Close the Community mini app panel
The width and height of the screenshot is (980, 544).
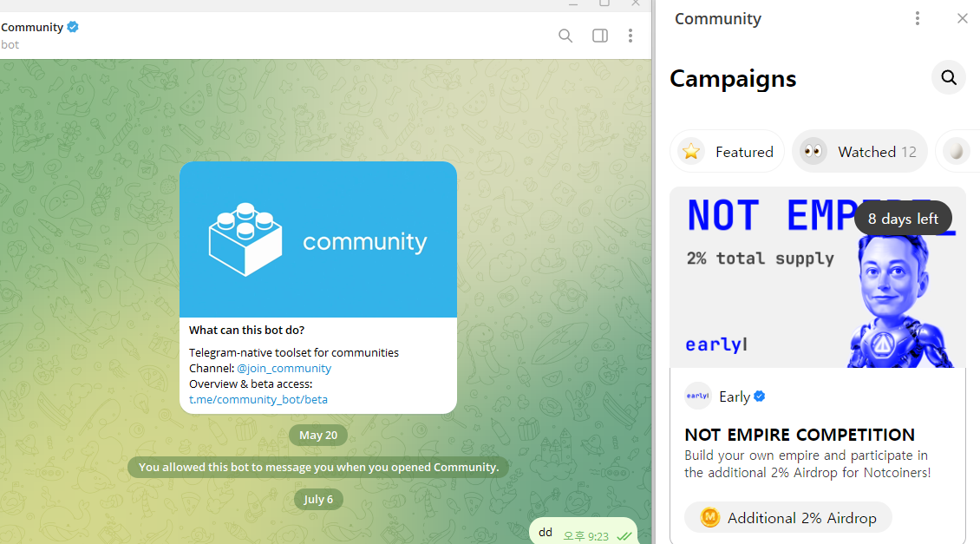[x=962, y=18]
